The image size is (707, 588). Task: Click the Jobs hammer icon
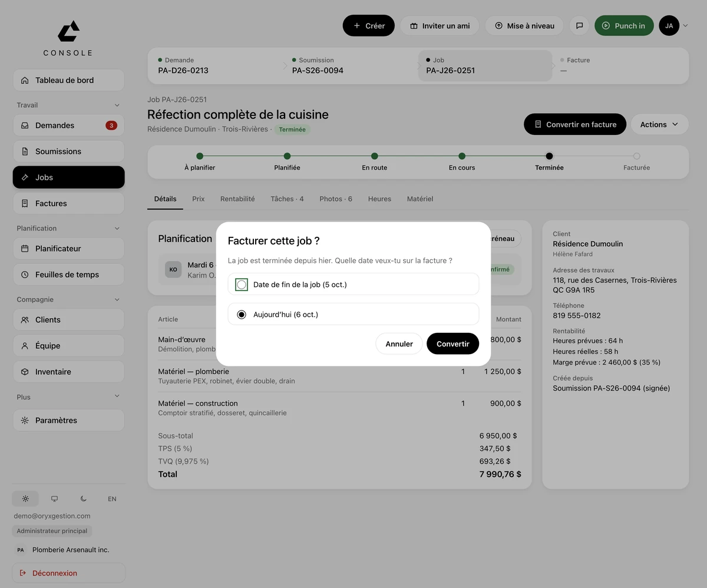click(25, 177)
